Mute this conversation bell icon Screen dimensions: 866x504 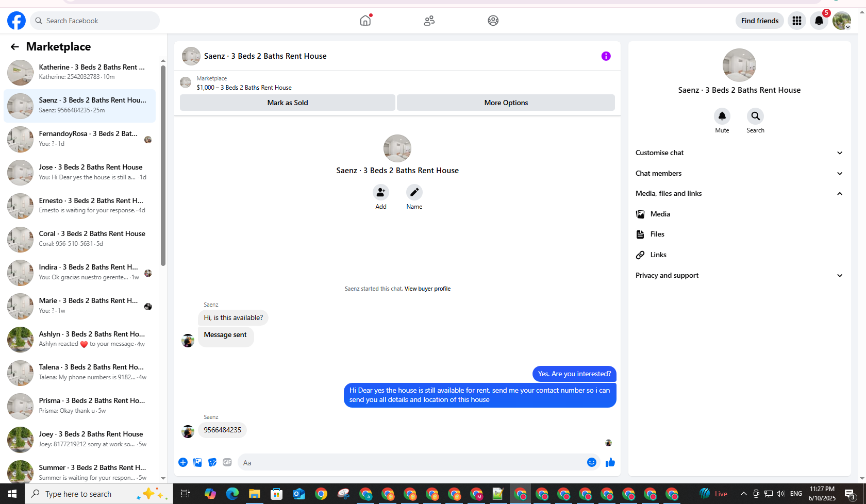(722, 116)
